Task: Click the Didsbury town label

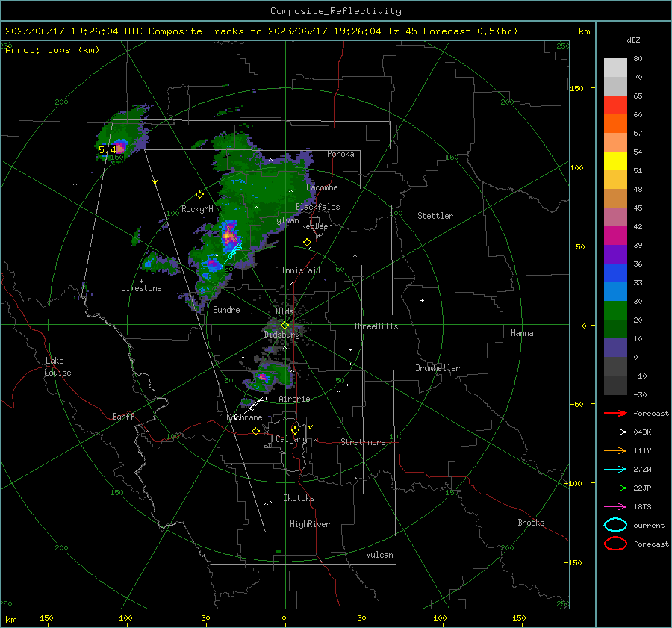Action: 281,335
